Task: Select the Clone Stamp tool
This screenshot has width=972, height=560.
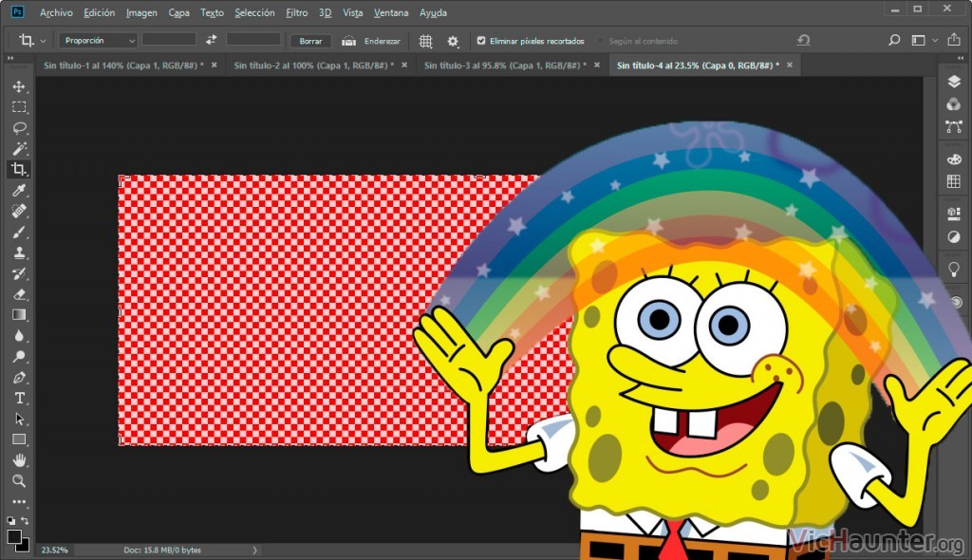Action: coord(19,252)
